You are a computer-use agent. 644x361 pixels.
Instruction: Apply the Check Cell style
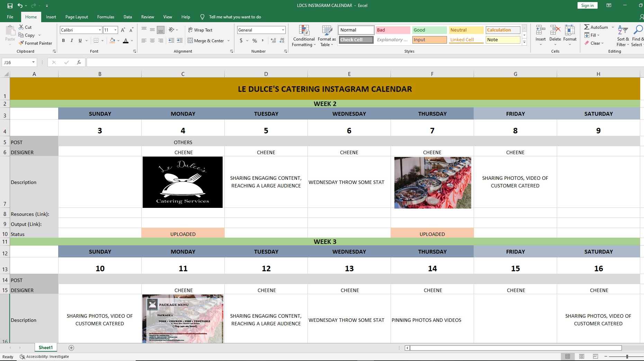356,40
